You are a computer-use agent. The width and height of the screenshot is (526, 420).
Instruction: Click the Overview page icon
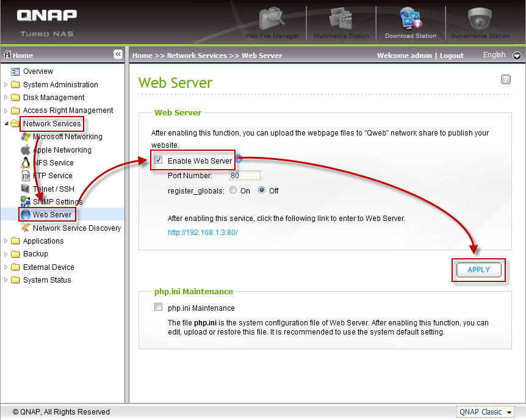(x=15, y=71)
